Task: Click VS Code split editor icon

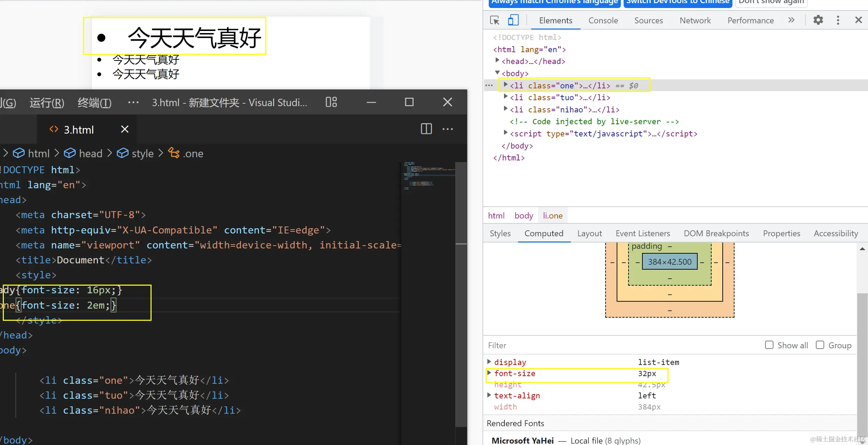Action: pyautogui.click(x=426, y=129)
